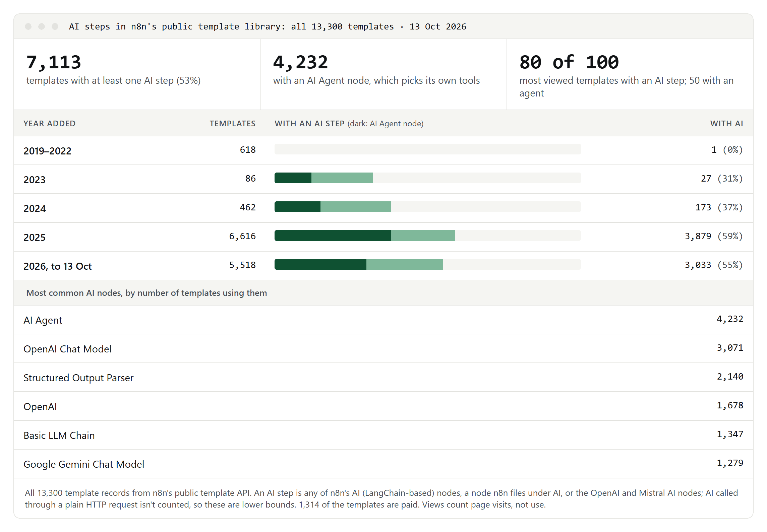
Task: Select the 'YEAR ADDED' column header
Action: (50, 124)
